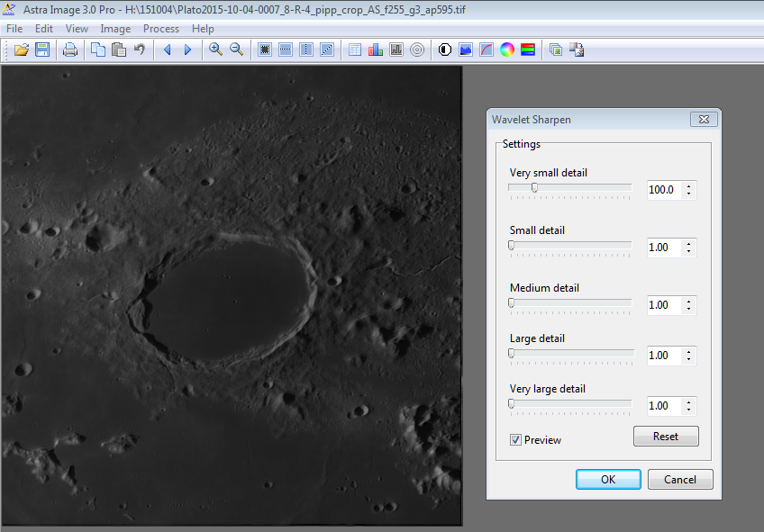Open the color wheel icon
Image resolution: width=764 pixels, height=532 pixels.
[507, 50]
